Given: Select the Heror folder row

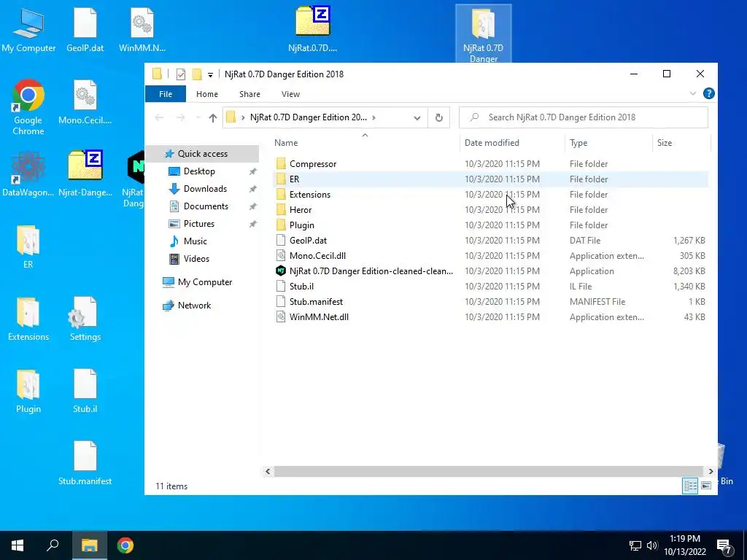Looking at the screenshot, I should tap(491, 209).
